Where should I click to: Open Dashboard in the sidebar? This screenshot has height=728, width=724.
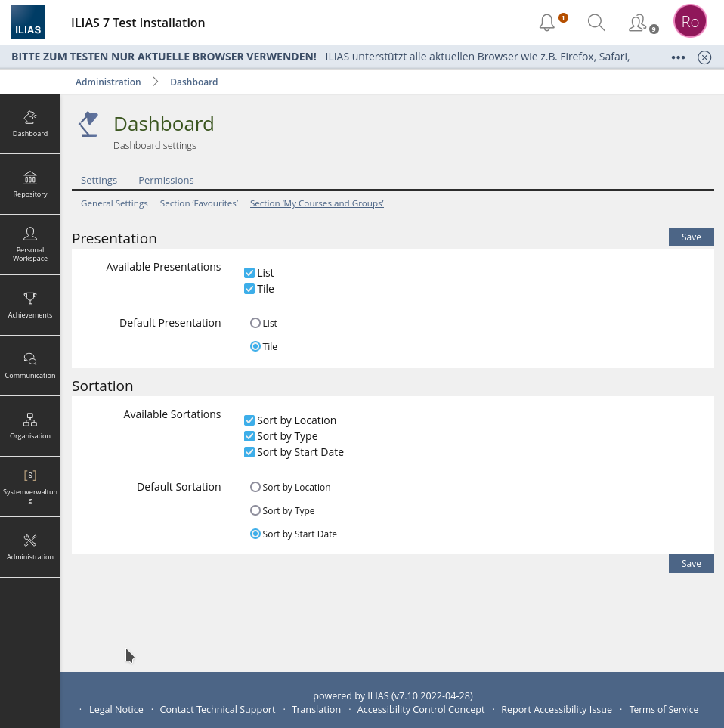30,124
